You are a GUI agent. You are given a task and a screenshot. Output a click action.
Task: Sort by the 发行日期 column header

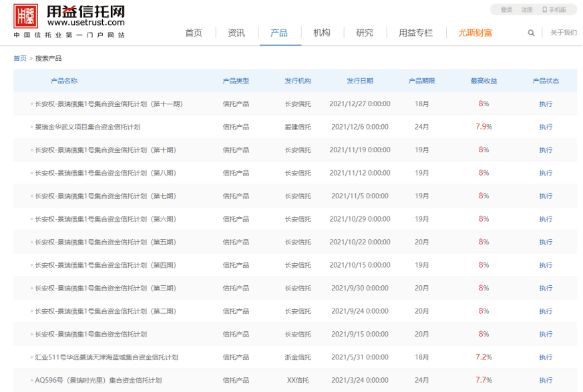361,81
